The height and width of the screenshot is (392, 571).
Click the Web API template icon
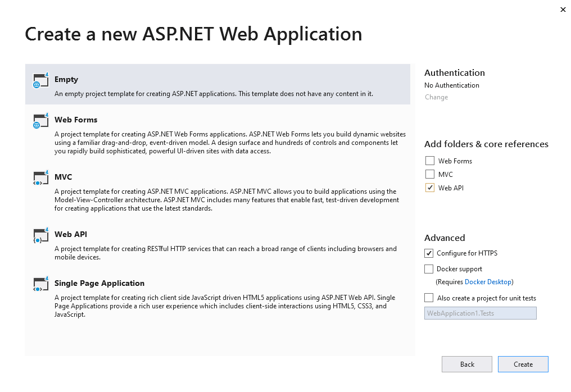40,235
